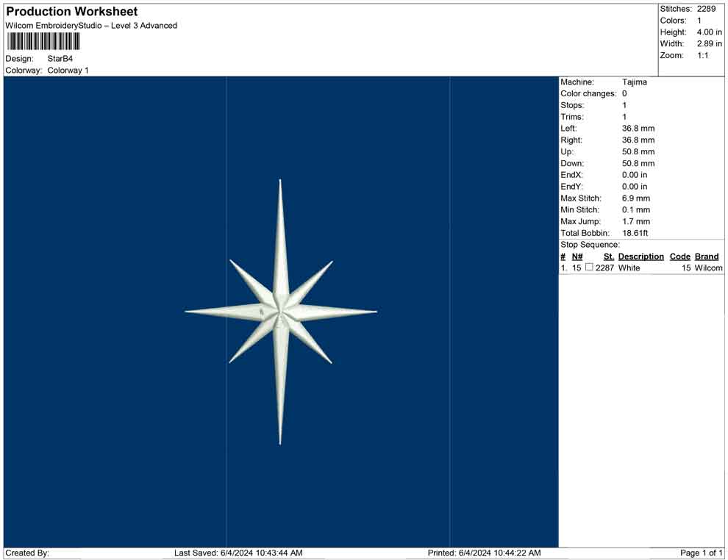Screen dimensions: 728x560
Task: Check the White thread box in Stop Sequence
Action: point(588,268)
